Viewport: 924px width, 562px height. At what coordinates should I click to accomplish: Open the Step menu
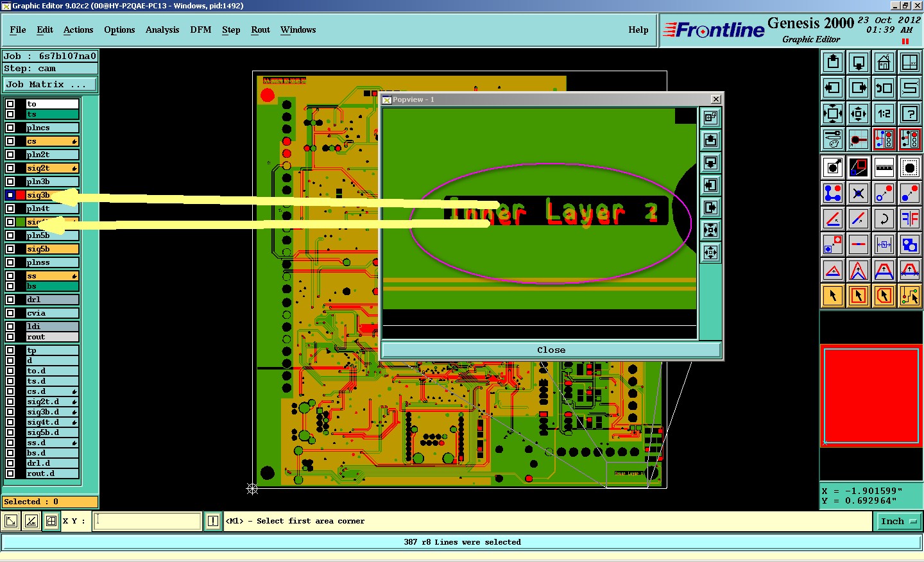click(x=231, y=30)
